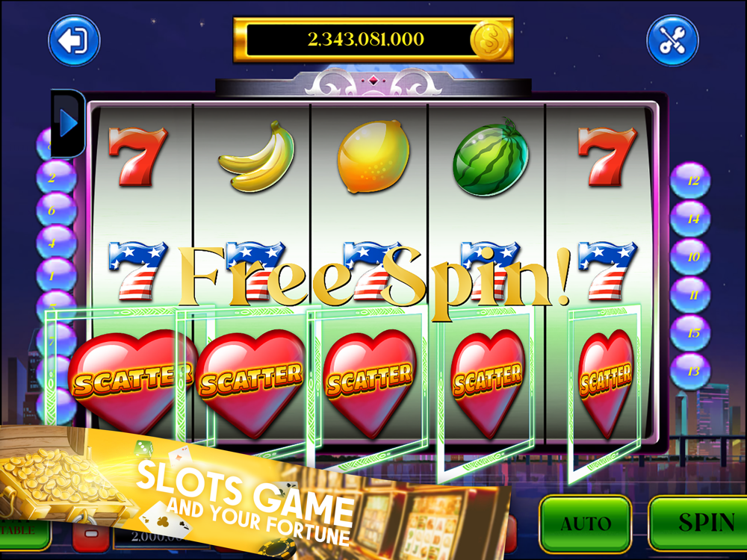This screenshot has width=747, height=560.
Task: Select payline bubble number 10
Action: [690, 256]
